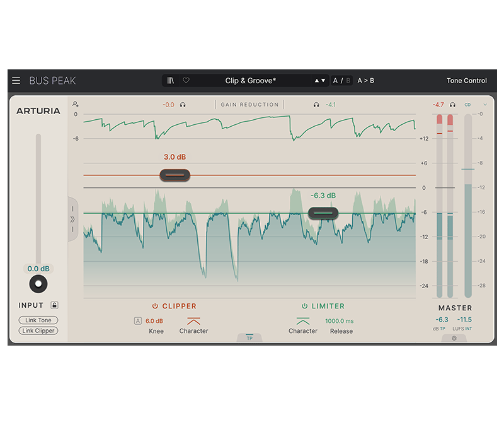Click the CD loudness target label

(x=467, y=105)
